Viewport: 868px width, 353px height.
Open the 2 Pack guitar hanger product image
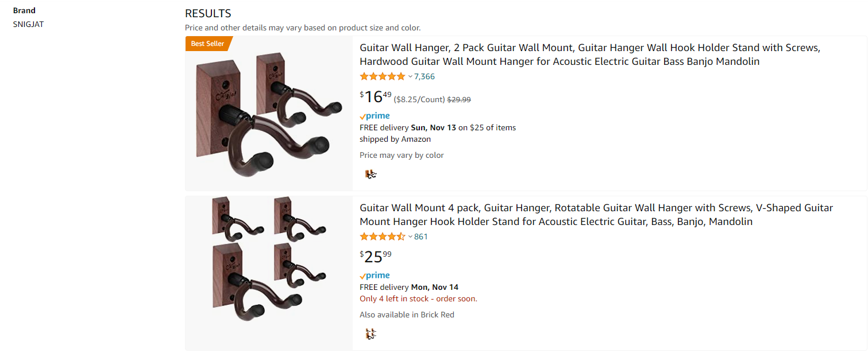click(269, 113)
